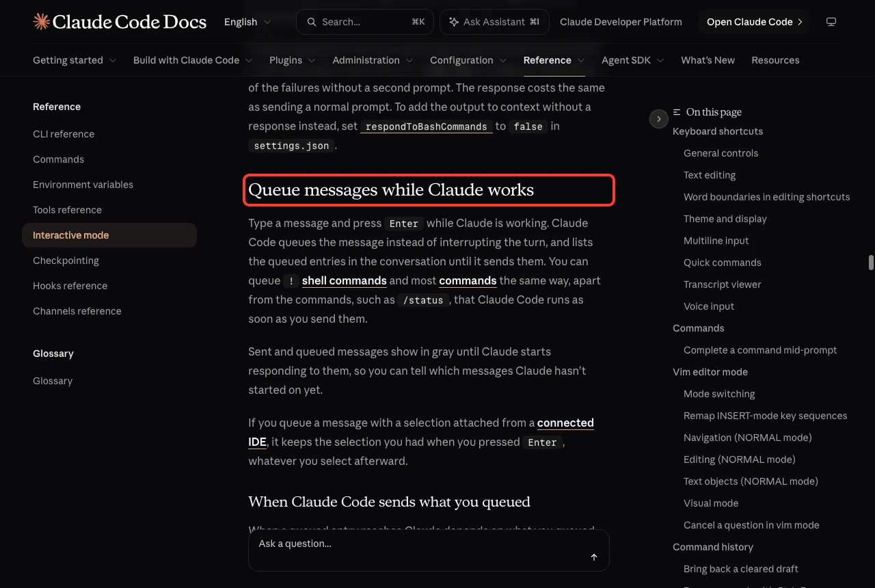This screenshot has width=875, height=588.
Task: Click the Ask Assistant sparkle icon
Action: [x=453, y=22]
